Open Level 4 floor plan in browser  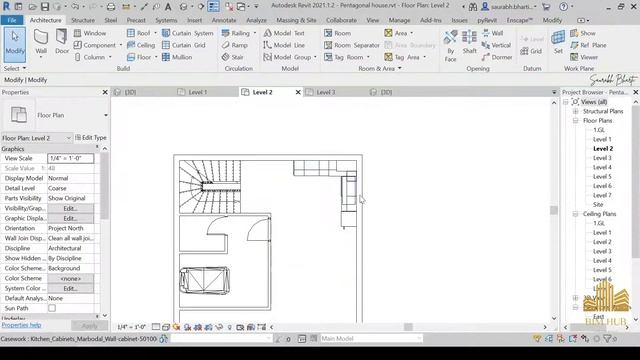[x=602, y=167]
